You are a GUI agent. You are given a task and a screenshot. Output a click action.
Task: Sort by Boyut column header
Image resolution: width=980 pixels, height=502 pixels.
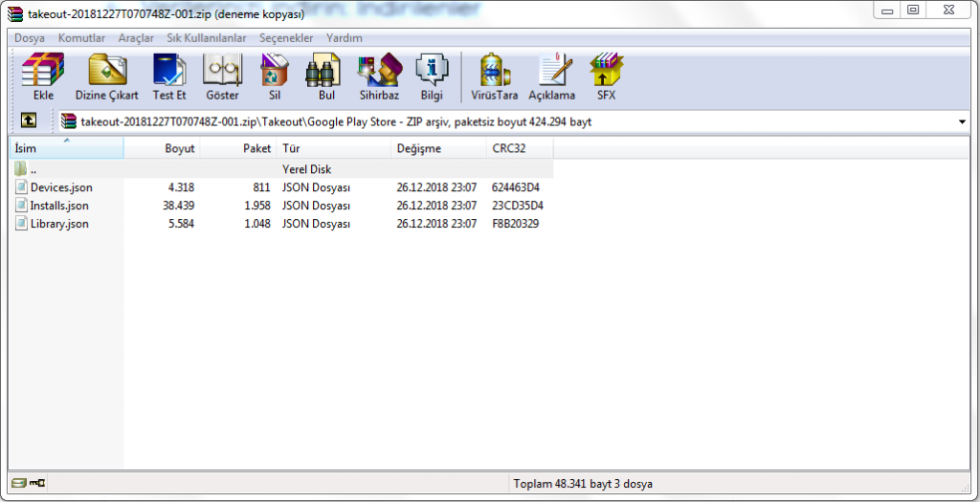(x=162, y=148)
